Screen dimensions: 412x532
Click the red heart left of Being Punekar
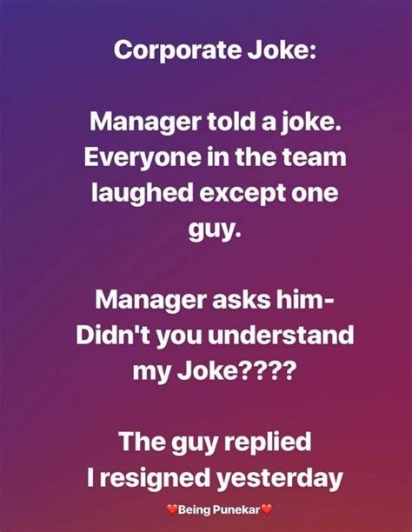tap(172, 509)
